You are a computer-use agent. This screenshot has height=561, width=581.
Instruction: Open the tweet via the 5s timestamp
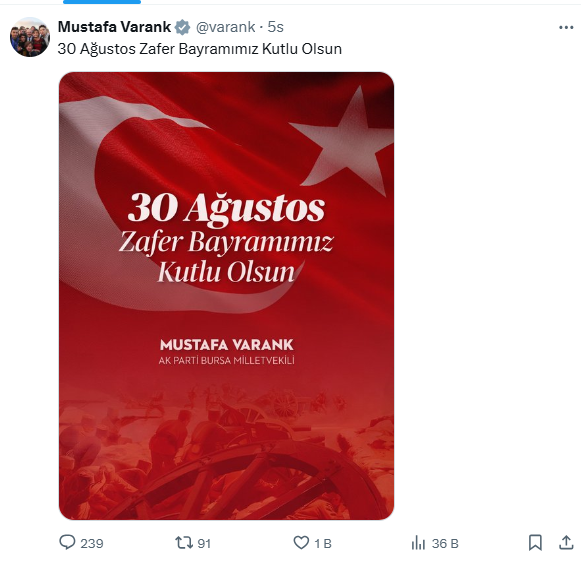point(275,27)
